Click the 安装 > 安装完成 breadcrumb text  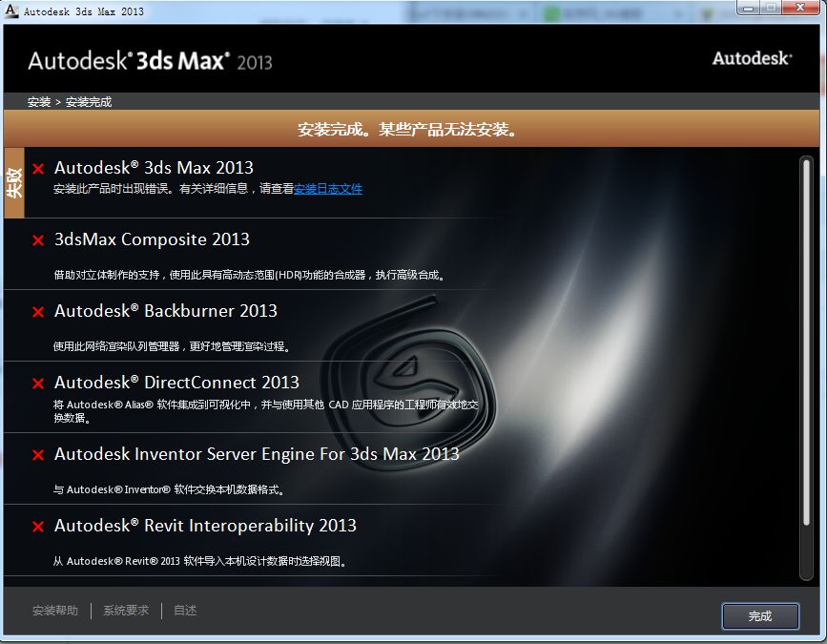[70, 102]
